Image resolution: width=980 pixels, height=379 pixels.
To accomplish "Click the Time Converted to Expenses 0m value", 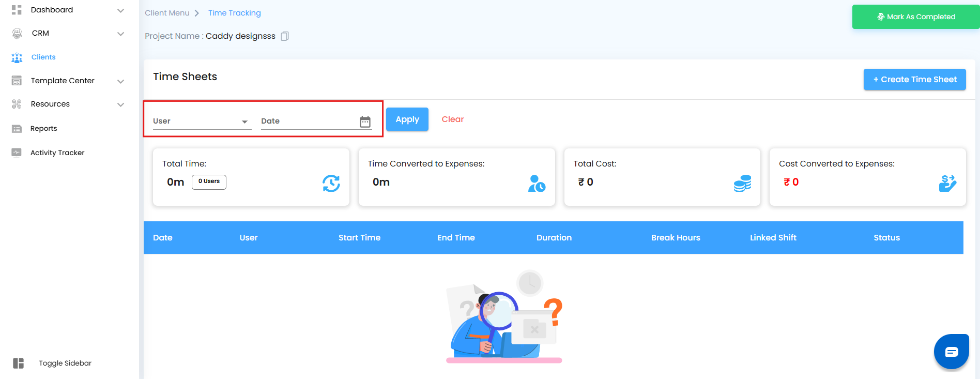I will 381,182.
